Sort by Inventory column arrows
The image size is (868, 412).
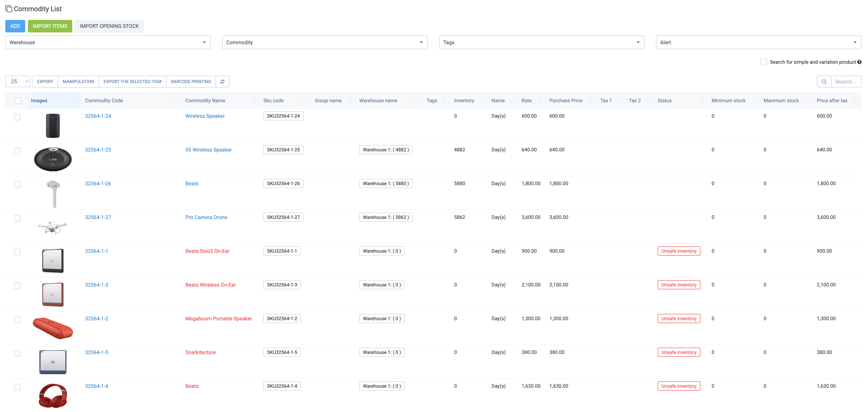pos(482,101)
